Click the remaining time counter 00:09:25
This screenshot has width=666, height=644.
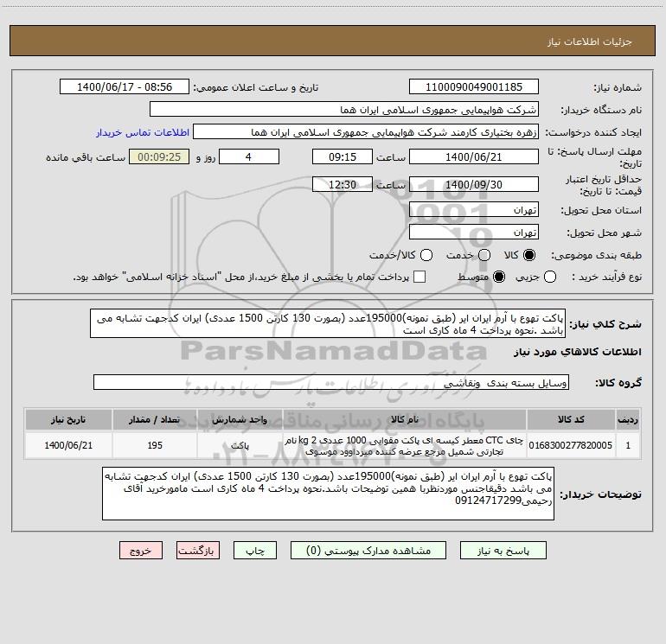click(x=159, y=156)
